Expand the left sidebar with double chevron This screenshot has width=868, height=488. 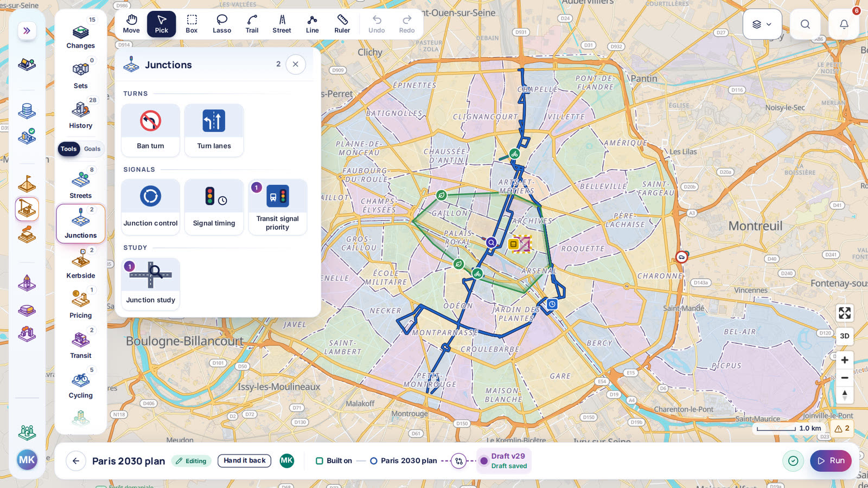coord(27,30)
